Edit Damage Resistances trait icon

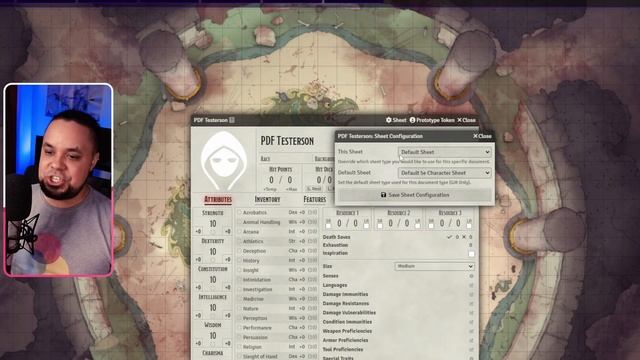(471, 304)
